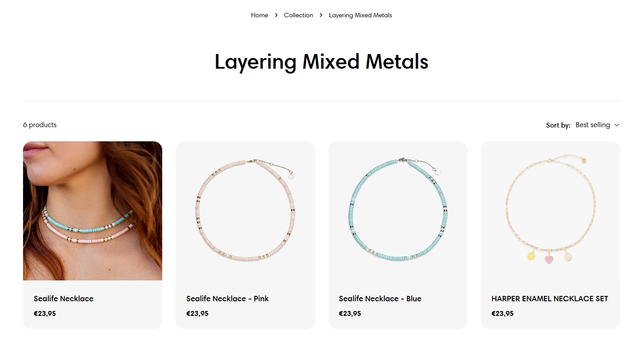The image size is (644, 342).
Task: Click the Layering Mixed Metals breadcrumb
Action: click(x=360, y=15)
